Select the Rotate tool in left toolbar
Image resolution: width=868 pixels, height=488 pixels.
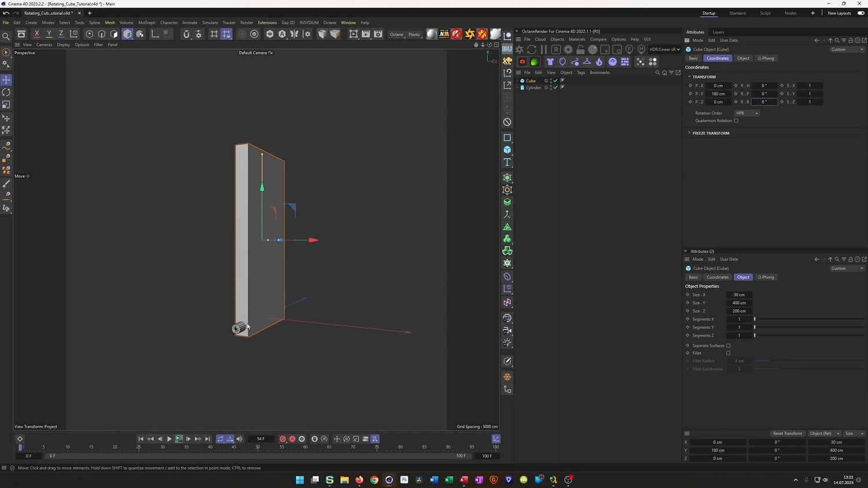(x=6, y=93)
